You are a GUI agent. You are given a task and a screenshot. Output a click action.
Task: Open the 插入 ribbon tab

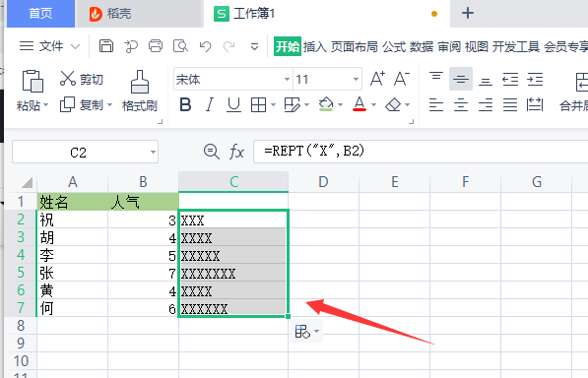pos(315,47)
